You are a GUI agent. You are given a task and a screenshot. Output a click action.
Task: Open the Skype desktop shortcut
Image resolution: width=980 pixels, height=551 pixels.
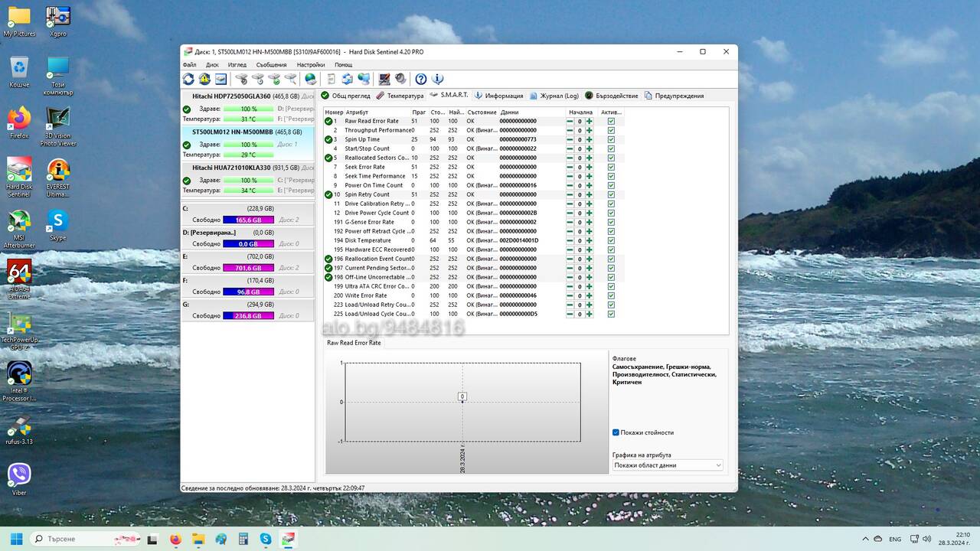click(x=58, y=226)
